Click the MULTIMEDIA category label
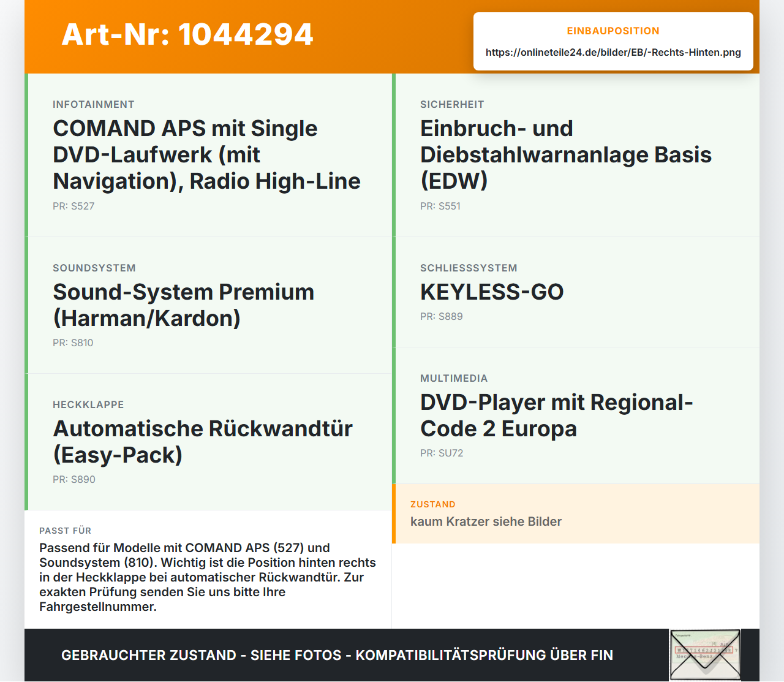The height and width of the screenshot is (682, 784). [454, 378]
